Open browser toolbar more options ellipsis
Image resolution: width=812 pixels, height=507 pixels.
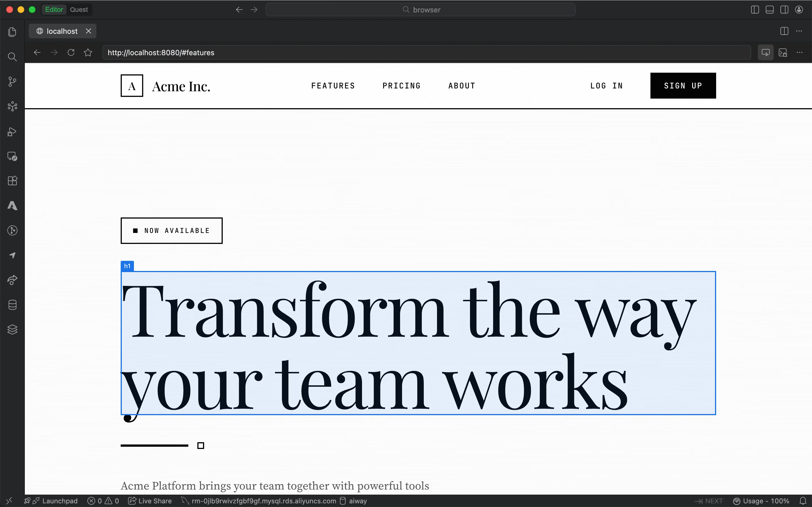[x=800, y=53]
